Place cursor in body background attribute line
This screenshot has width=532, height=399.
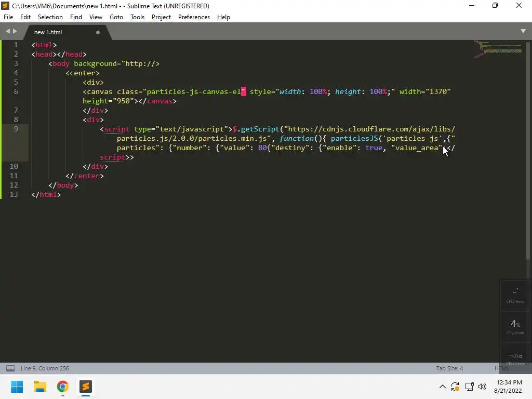point(104,63)
